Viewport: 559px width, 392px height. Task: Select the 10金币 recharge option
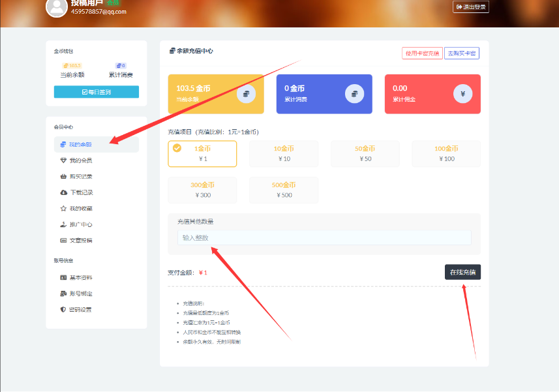coord(284,153)
